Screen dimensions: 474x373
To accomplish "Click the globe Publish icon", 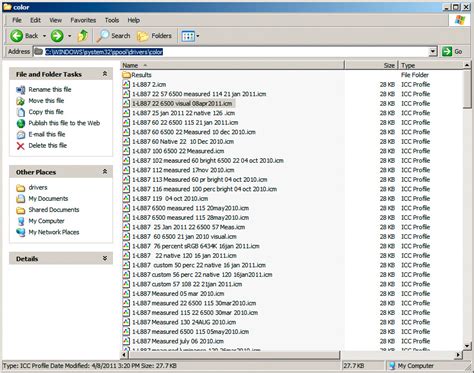I will [x=21, y=123].
